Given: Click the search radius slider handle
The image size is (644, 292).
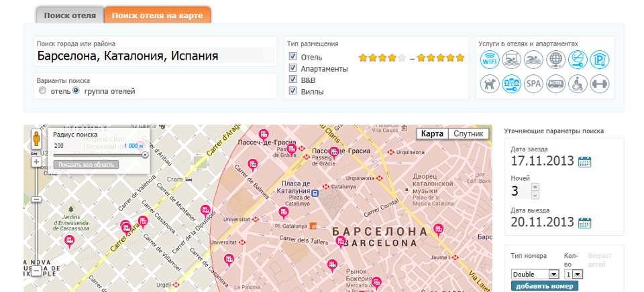Looking at the screenshot, I should pos(145,155).
